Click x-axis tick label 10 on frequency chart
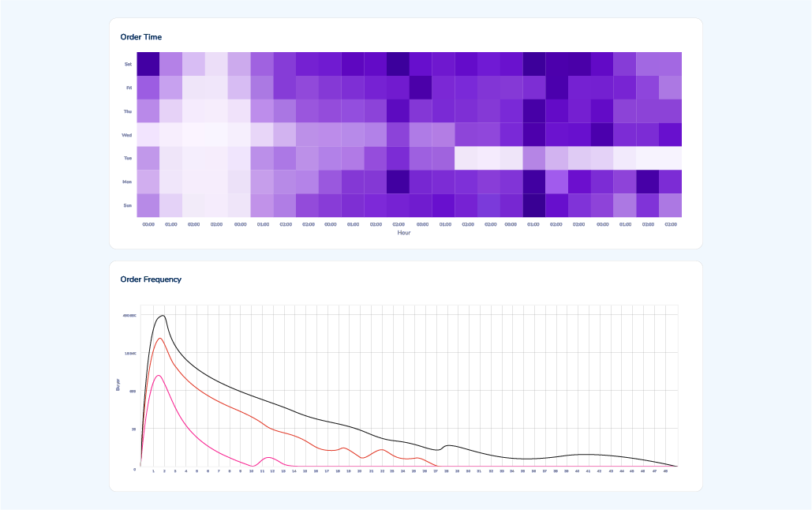This screenshot has height=510, width=812. point(251,471)
